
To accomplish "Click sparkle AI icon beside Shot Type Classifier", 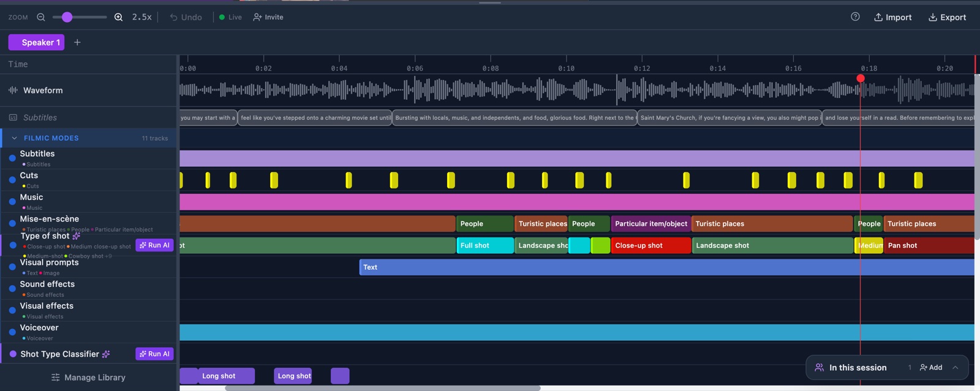I will (106, 354).
